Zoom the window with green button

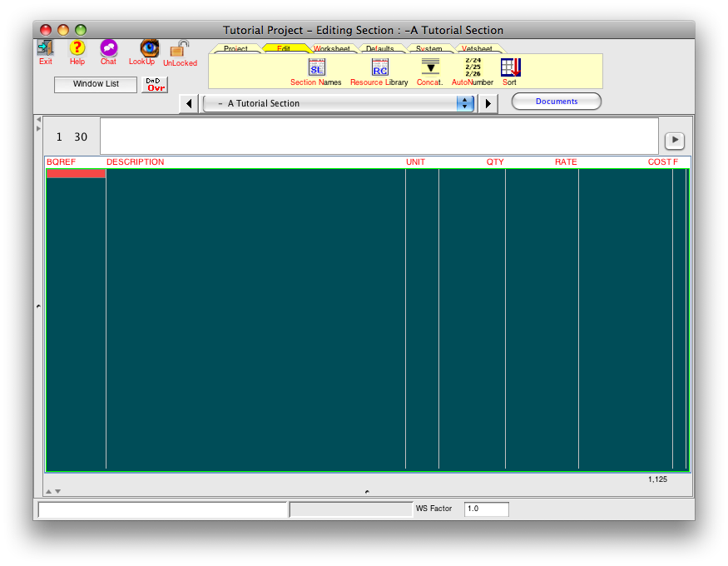click(81, 30)
